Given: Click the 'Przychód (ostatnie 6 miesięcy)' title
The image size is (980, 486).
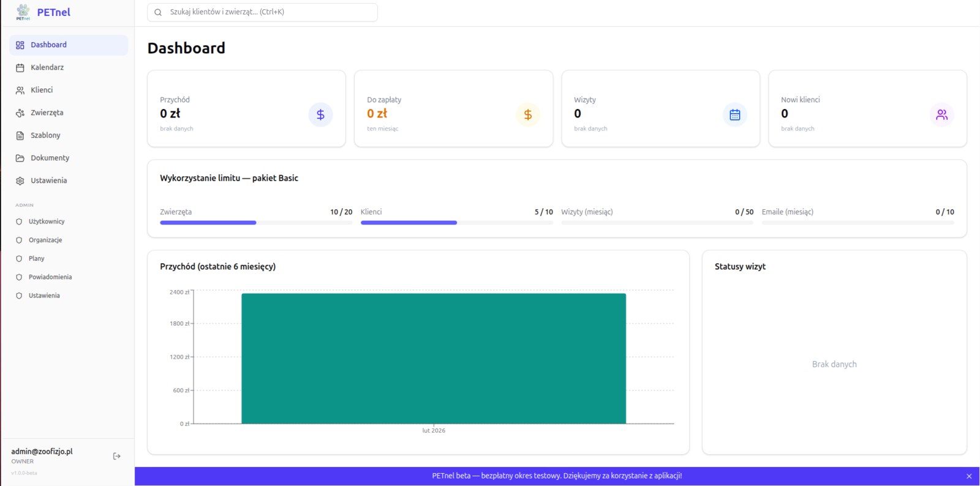Looking at the screenshot, I should click(x=218, y=267).
